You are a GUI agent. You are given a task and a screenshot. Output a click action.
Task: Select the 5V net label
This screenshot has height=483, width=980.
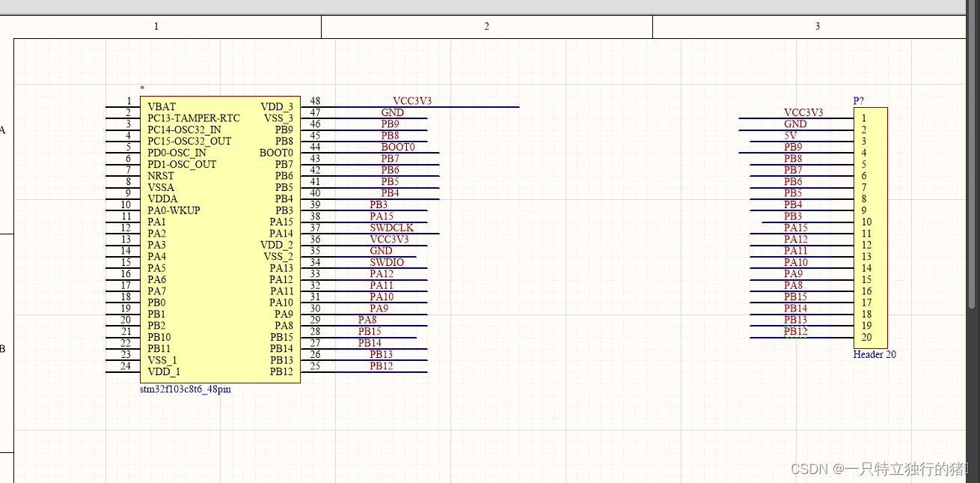[791, 136]
